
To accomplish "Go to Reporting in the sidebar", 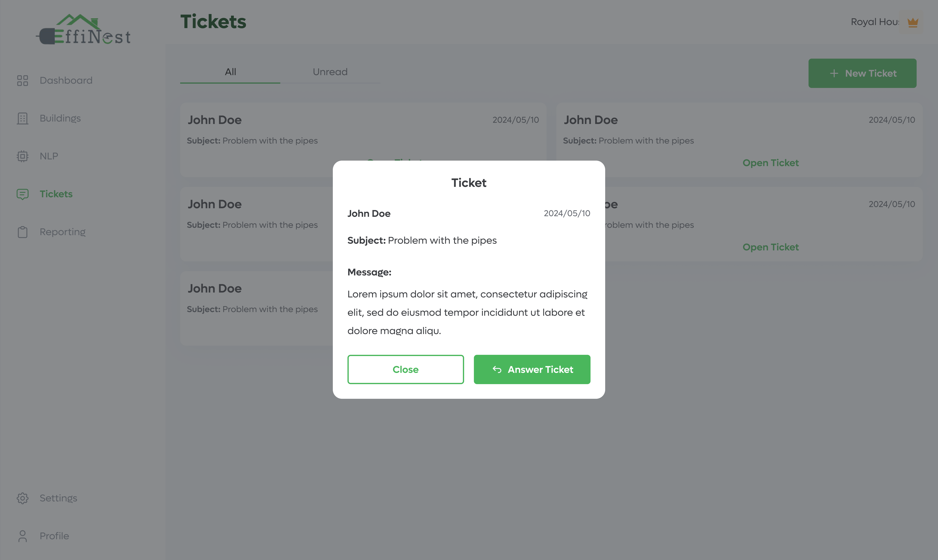I will tap(63, 232).
